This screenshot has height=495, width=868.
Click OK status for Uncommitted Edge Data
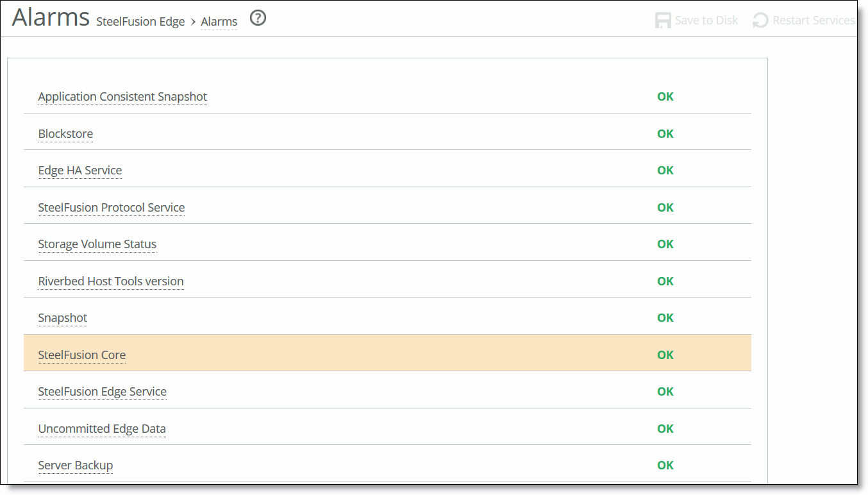click(665, 429)
